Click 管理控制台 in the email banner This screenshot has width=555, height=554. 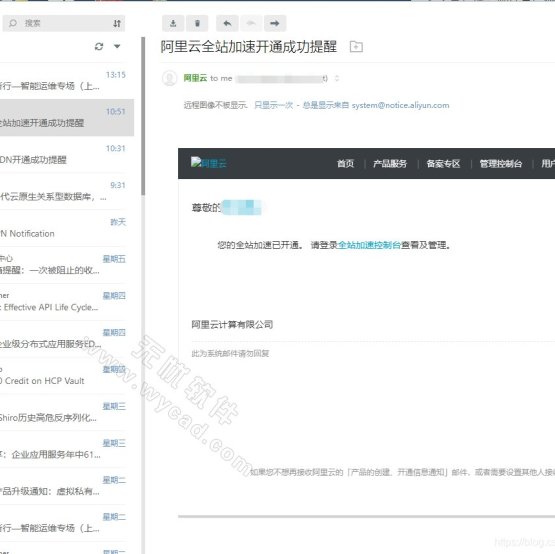(500, 164)
